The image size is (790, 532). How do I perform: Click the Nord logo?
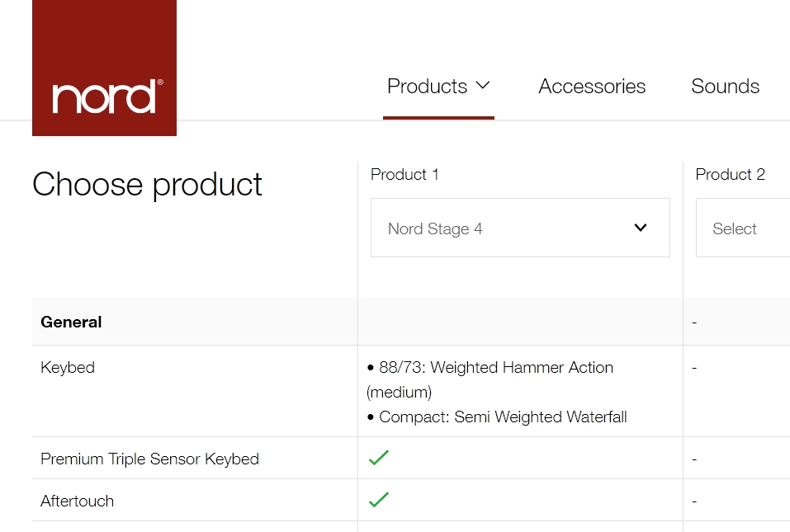coord(104,97)
